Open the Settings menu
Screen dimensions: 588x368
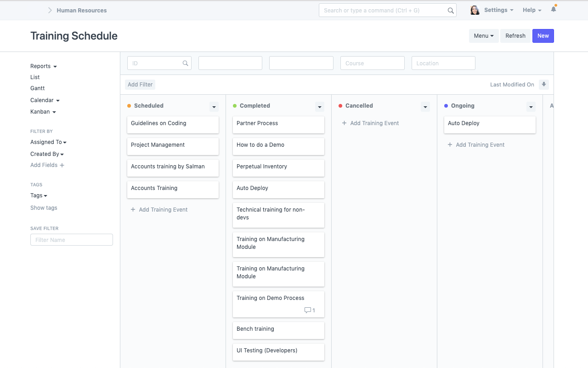(x=498, y=10)
